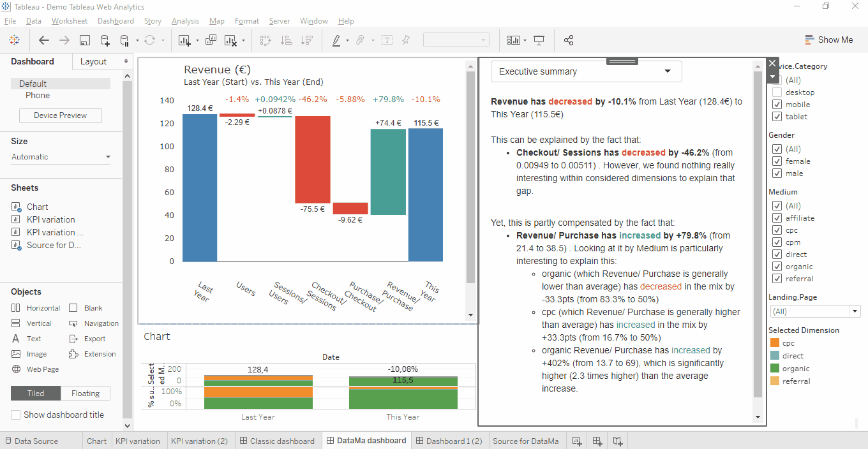Select the Highlight pencil icon
Screen dimensions: 868x449
336,40
